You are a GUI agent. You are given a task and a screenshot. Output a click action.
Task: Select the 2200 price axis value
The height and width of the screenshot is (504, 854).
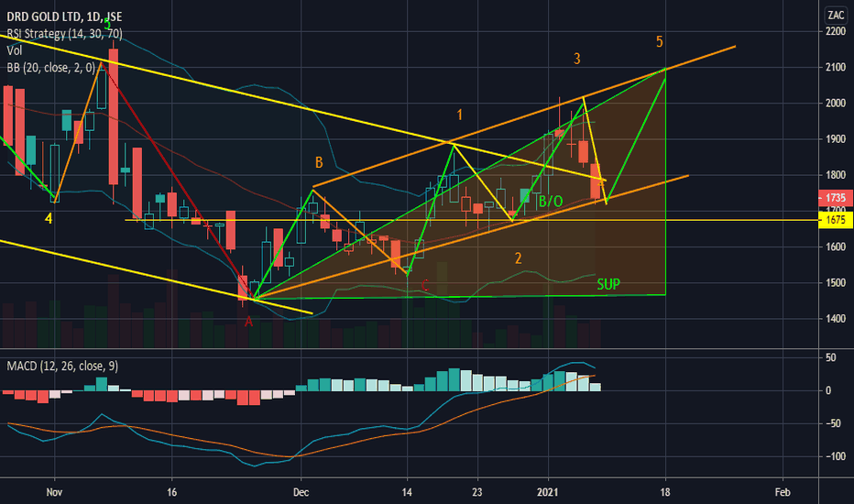click(x=836, y=31)
